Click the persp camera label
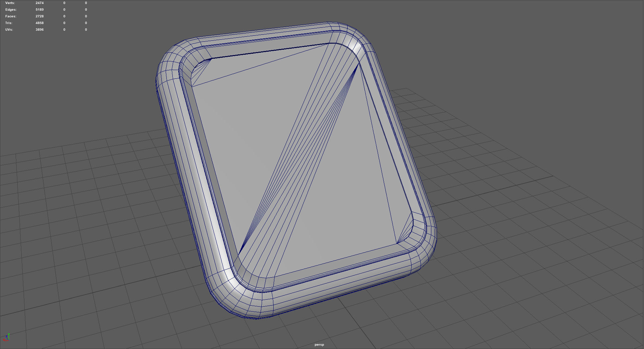The height and width of the screenshot is (349, 644). [319, 345]
